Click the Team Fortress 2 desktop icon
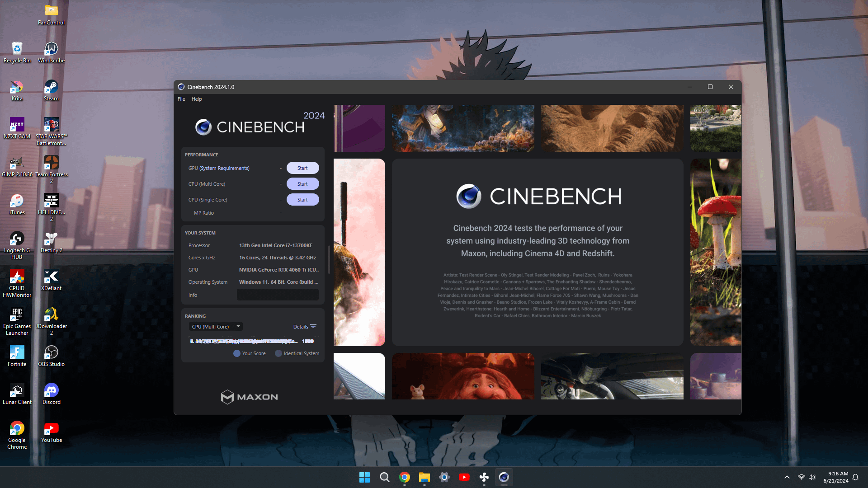868x488 pixels. [x=51, y=169]
